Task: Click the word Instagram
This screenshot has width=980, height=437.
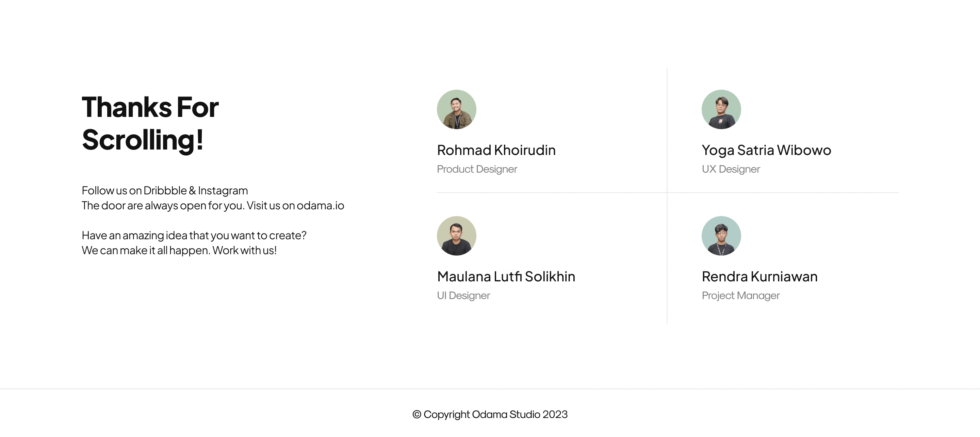Action: coord(223,190)
